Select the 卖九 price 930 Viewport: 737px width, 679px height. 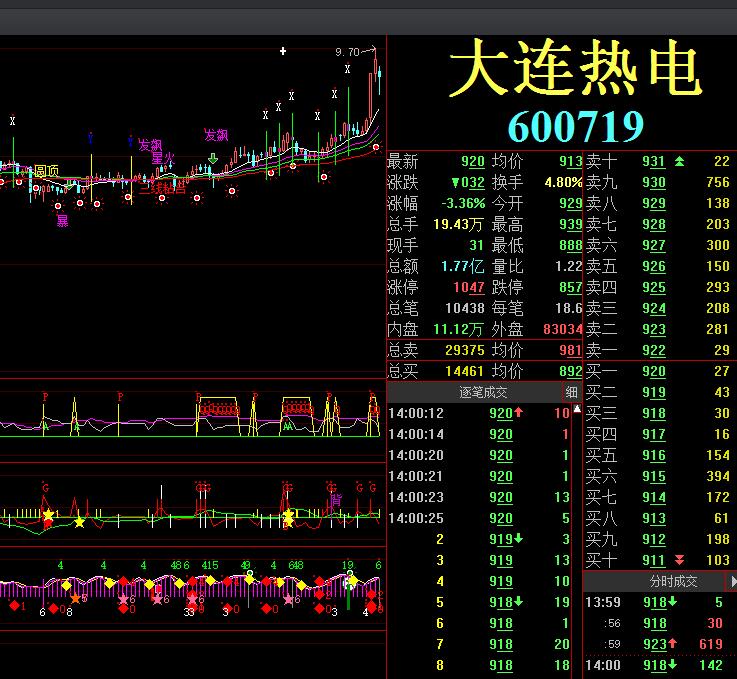click(654, 182)
